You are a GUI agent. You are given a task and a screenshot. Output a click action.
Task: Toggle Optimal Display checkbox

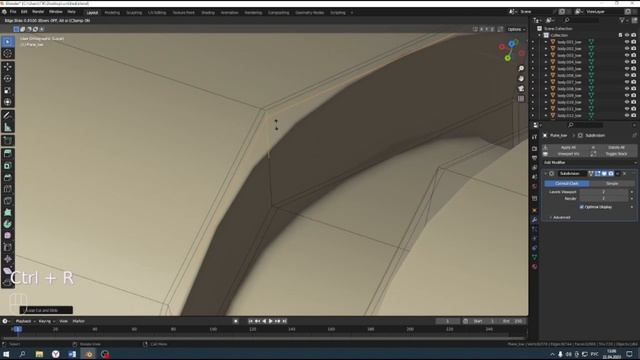click(x=582, y=207)
